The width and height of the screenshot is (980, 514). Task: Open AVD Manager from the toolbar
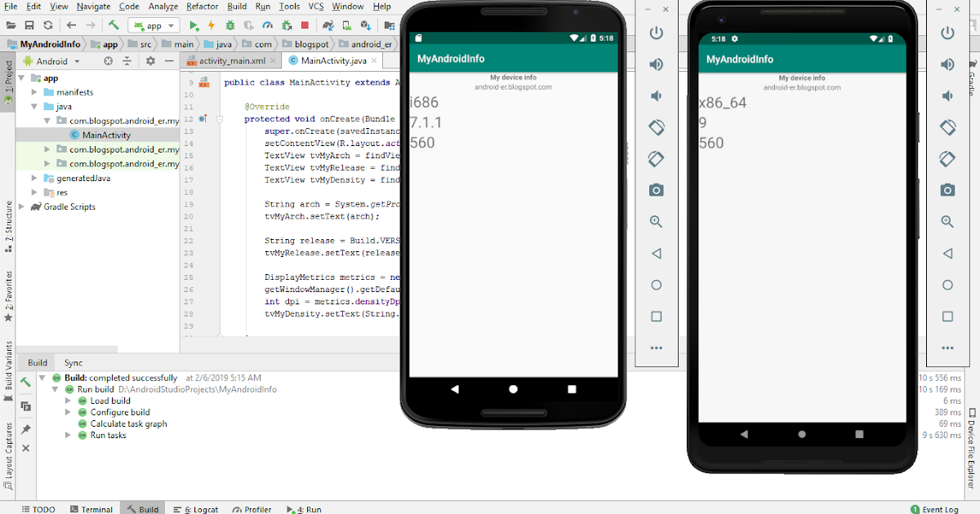(x=345, y=25)
